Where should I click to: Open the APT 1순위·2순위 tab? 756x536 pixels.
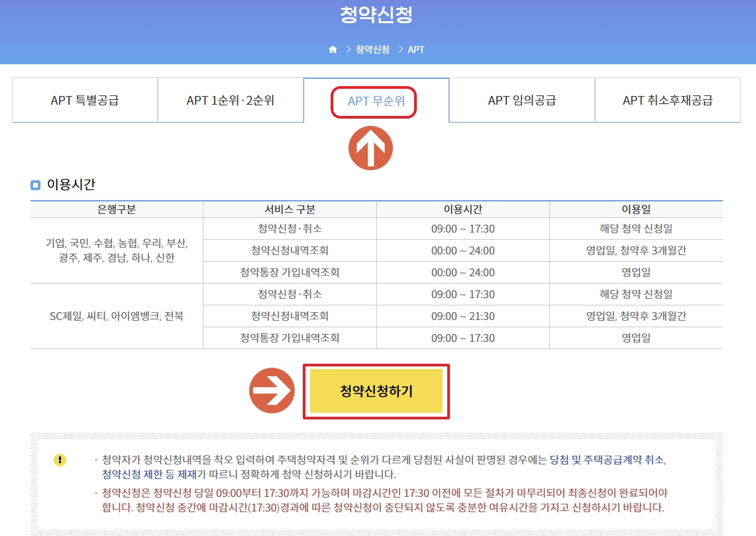point(230,99)
